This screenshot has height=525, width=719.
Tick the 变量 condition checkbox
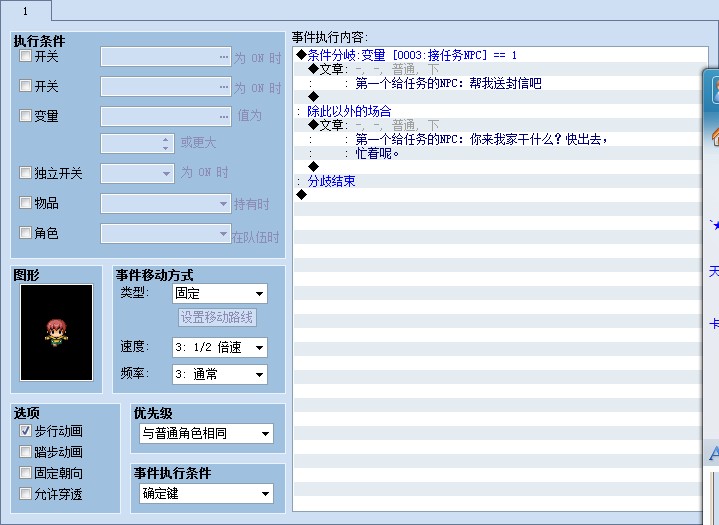(25, 115)
